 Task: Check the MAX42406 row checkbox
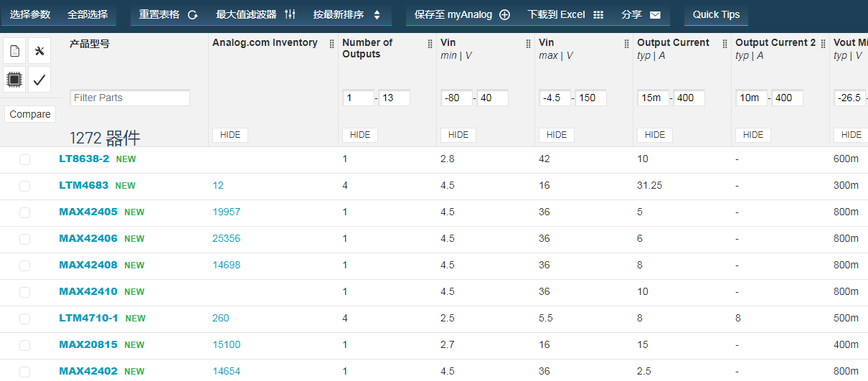(25, 239)
